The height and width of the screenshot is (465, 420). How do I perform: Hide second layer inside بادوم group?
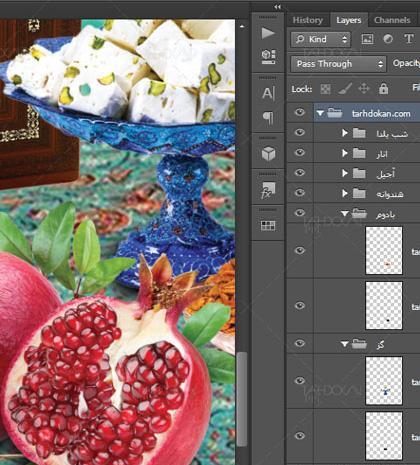[x=300, y=305]
